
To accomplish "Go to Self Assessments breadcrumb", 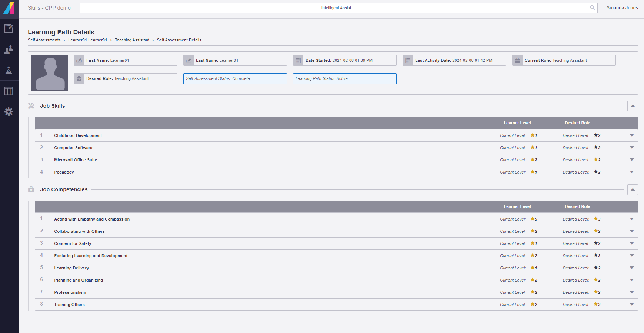I will pyautogui.click(x=44, y=40).
